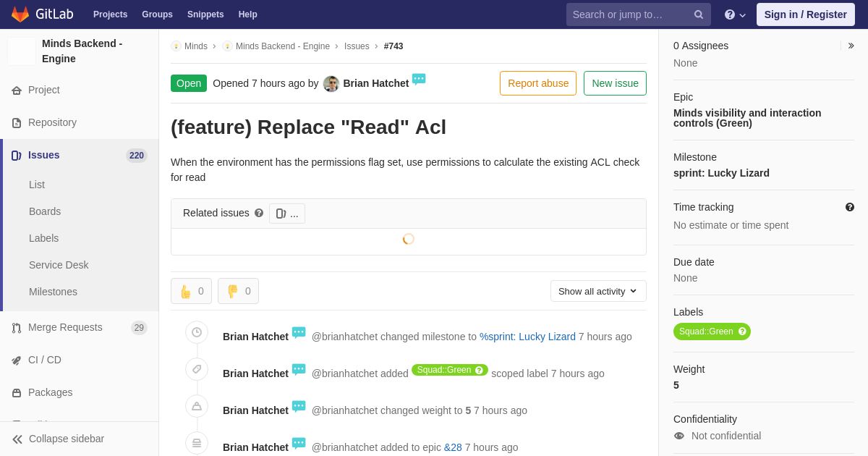Click the &28 epic link
Image resolution: width=868 pixels, height=456 pixels.
pos(453,447)
